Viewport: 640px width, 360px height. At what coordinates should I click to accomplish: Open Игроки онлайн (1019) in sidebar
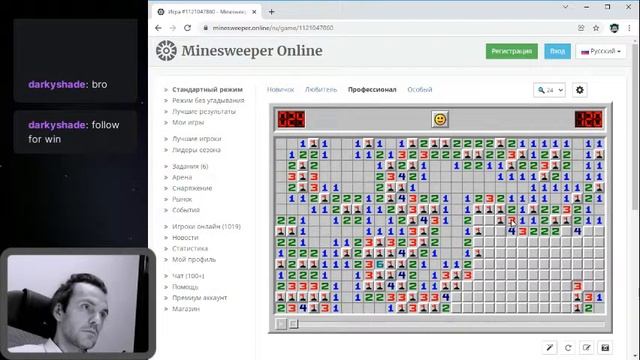pos(206,227)
